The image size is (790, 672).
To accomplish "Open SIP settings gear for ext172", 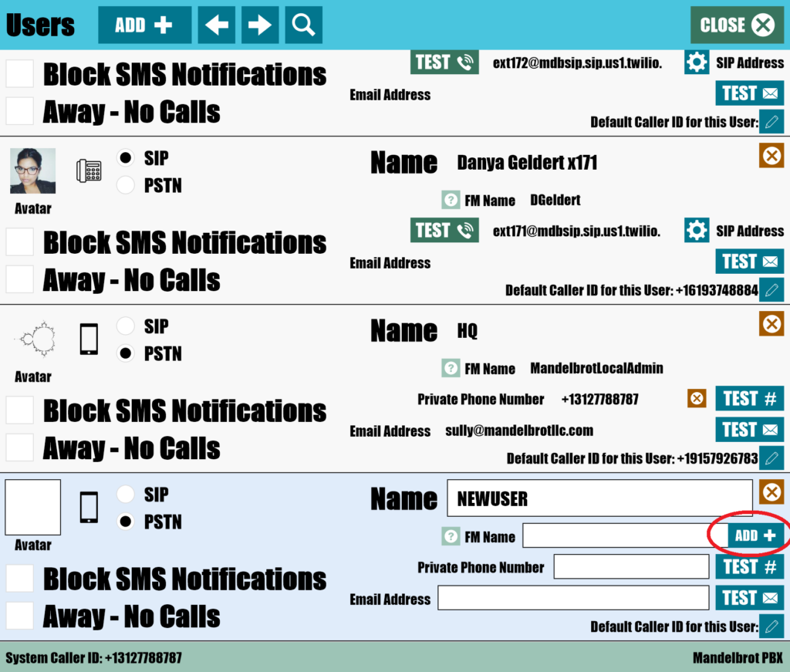I will [x=697, y=62].
